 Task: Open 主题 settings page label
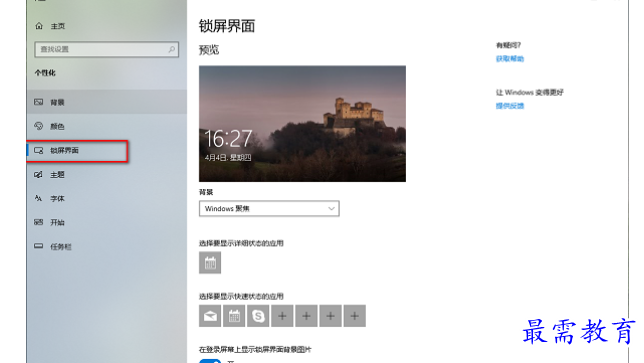pos(57,175)
